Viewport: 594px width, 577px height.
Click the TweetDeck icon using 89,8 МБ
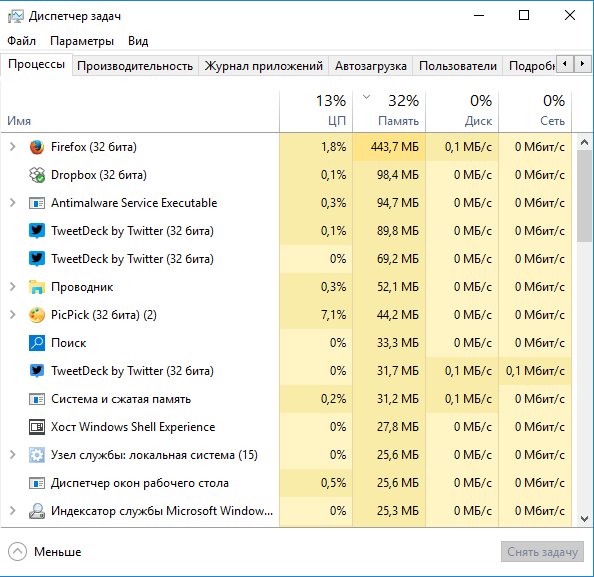point(37,231)
